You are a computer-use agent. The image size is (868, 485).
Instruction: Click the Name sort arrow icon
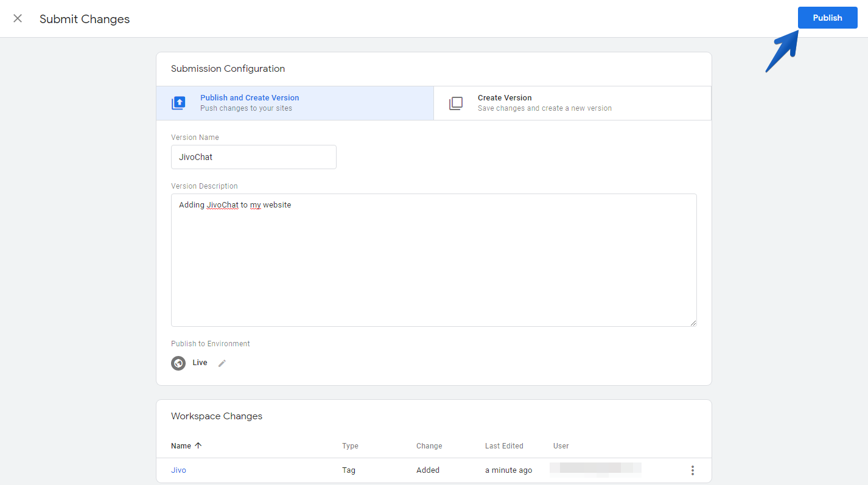[x=198, y=445]
